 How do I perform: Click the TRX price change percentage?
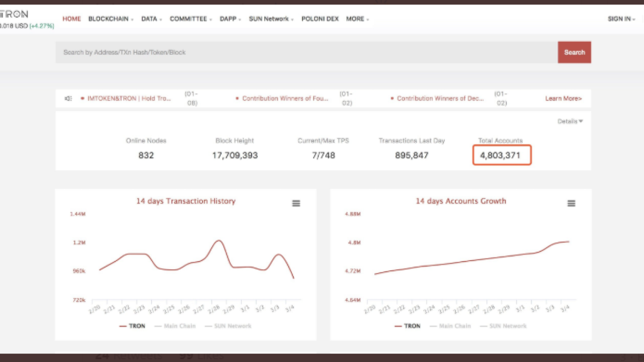pyautogui.click(x=41, y=26)
